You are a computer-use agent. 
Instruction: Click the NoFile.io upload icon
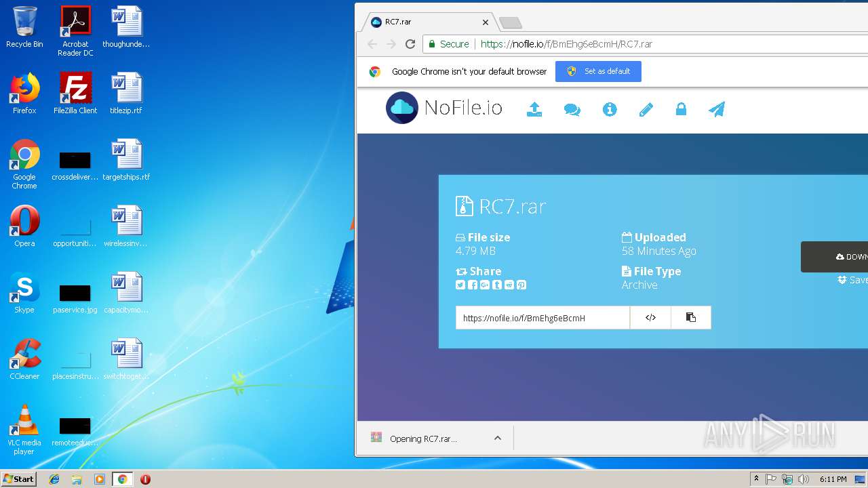click(534, 109)
